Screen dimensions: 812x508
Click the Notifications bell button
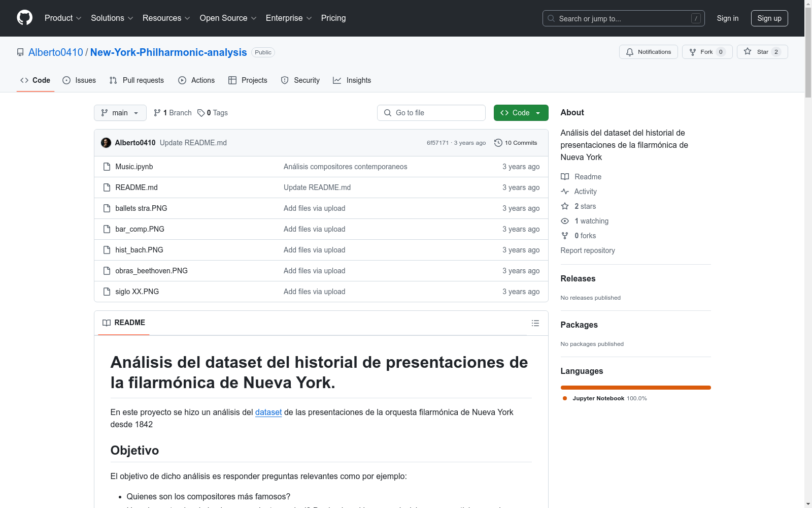click(648, 52)
